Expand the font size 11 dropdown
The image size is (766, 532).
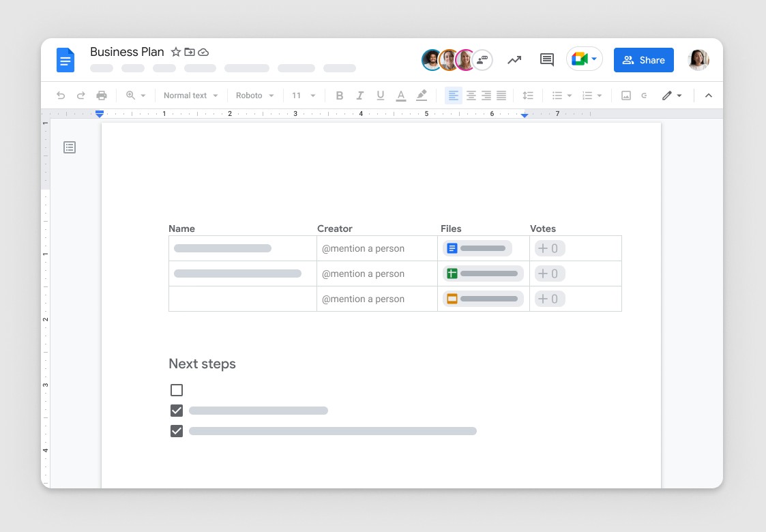304,95
